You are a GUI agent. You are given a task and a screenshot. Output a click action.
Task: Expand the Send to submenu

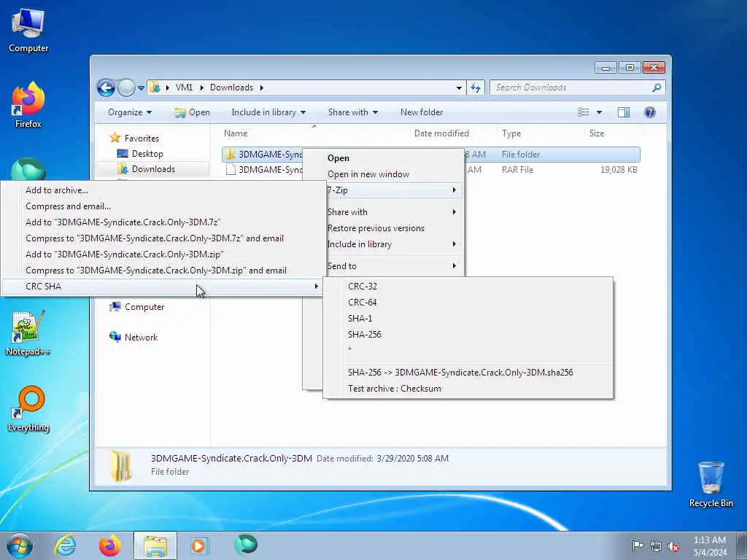click(392, 266)
